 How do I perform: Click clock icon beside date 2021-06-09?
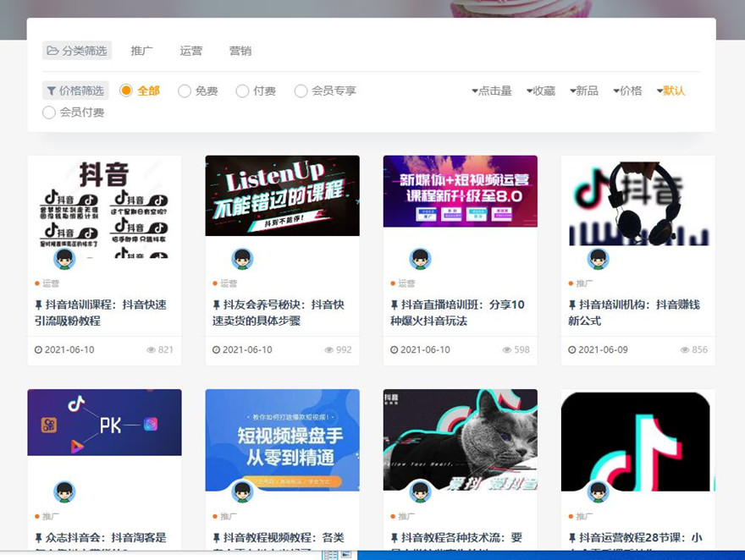pos(572,349)
